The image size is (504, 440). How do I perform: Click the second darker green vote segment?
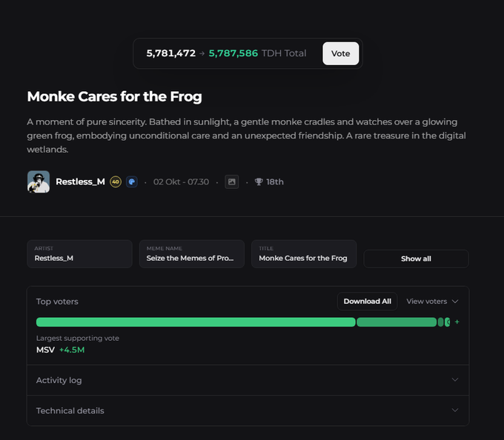point(397,322)
